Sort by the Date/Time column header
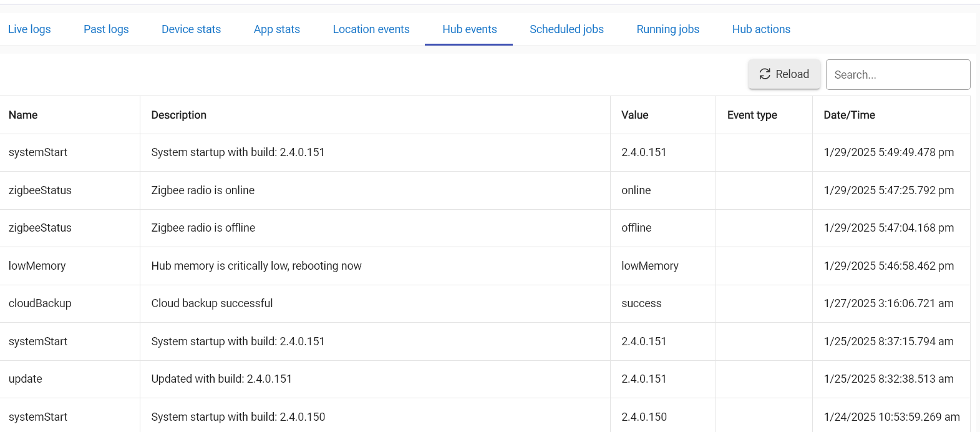The height and width of the screenshot is (432, 980). point(849,115)
